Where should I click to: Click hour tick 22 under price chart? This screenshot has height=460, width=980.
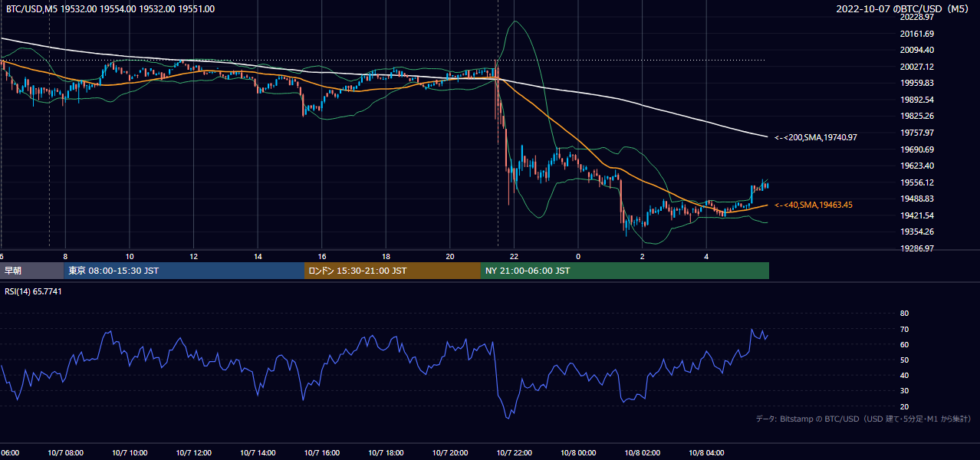(514, 257)
